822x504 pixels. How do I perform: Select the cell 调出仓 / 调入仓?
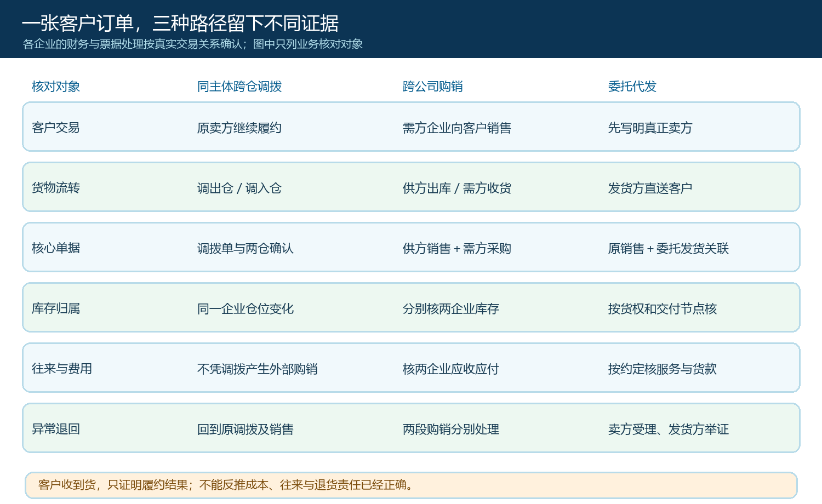click(239, 188)
